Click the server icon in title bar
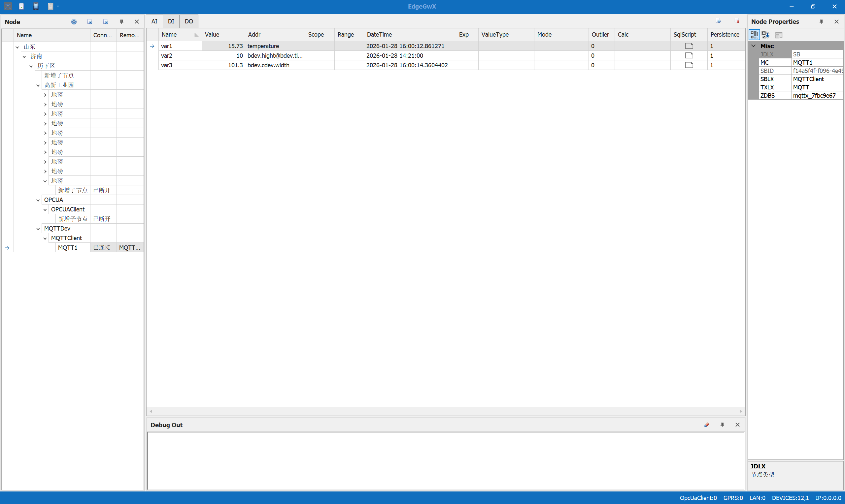 21,6
